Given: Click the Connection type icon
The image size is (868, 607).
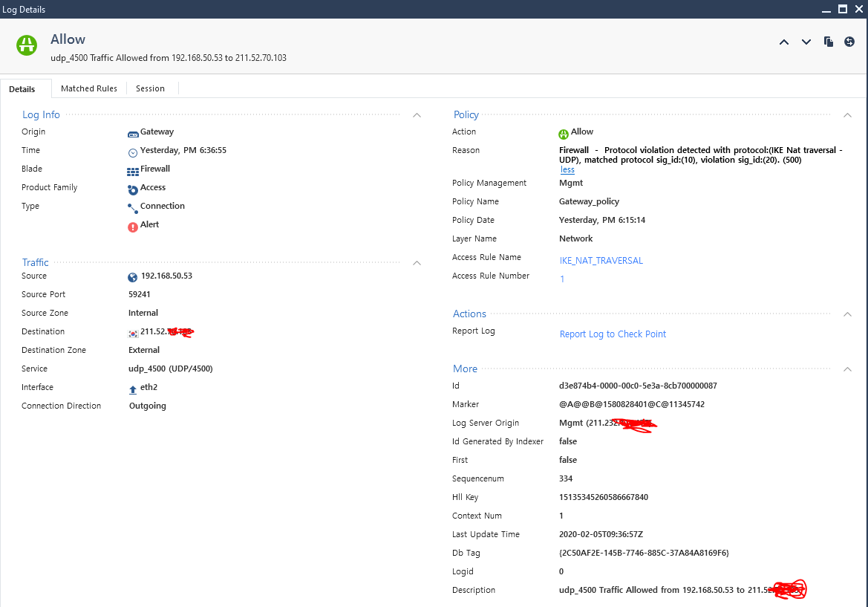Looking at the screenshot, I should (133, 206).
